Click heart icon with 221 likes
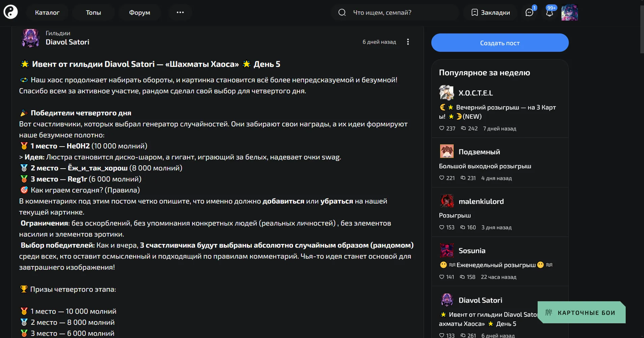Screen dimensions: 644x338 (441, 178)
